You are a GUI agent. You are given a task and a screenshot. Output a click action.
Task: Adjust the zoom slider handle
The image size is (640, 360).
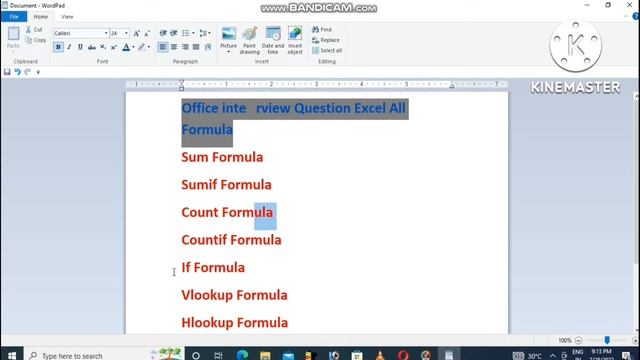pos(607,340)
